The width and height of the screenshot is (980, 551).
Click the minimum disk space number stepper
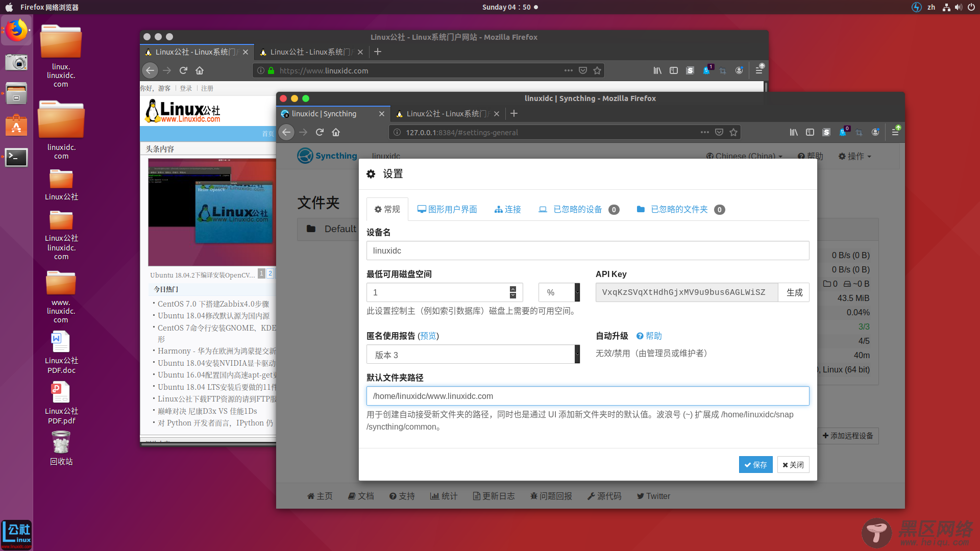point(513,292)
